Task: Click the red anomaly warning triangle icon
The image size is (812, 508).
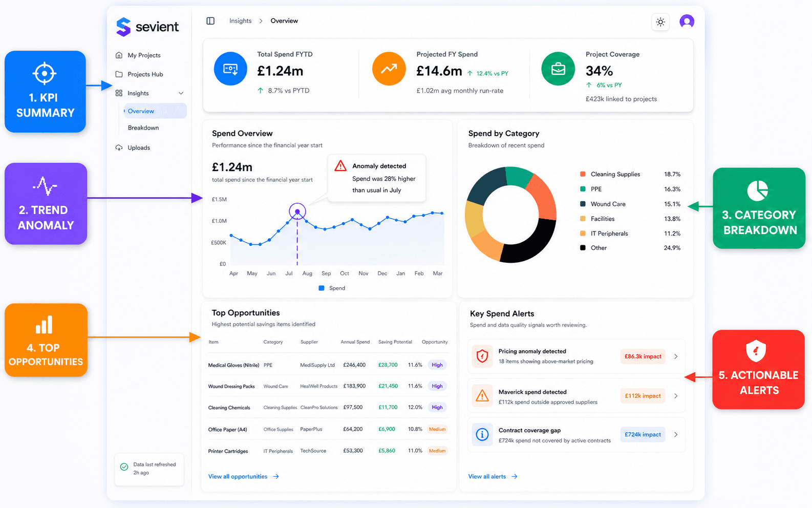Action: point(340,166)
